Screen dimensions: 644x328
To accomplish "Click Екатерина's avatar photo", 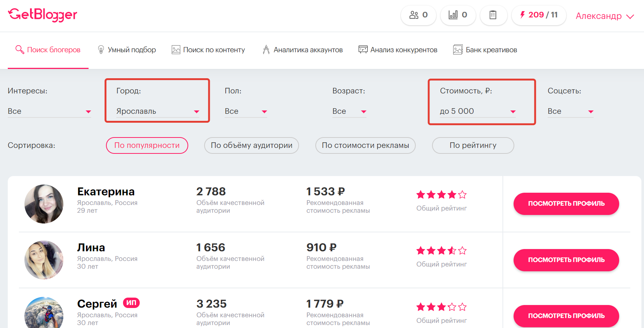I will coord(44,204).
